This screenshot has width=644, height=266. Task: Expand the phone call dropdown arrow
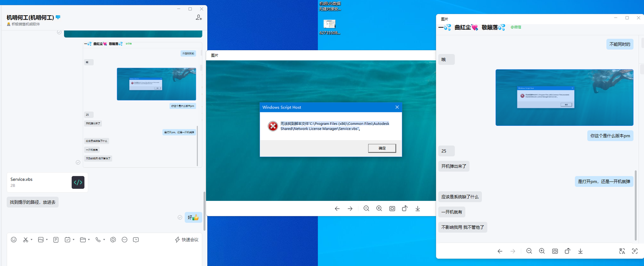click(x=104, y=239)
